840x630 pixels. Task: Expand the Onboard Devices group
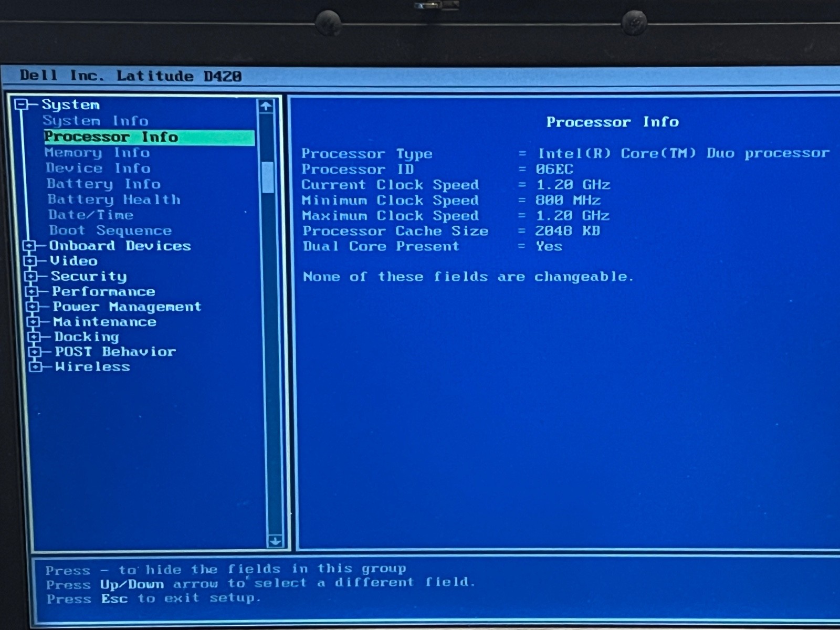[29, 246]
